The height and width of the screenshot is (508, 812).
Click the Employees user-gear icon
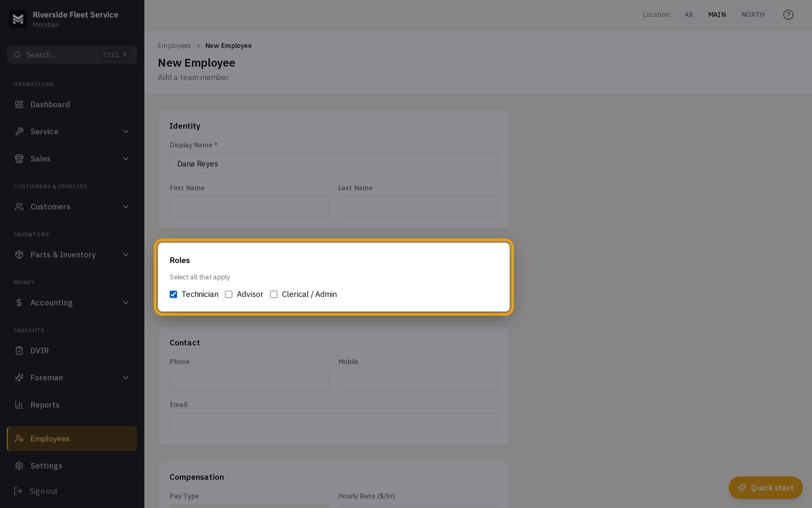[x=19, y=439]
